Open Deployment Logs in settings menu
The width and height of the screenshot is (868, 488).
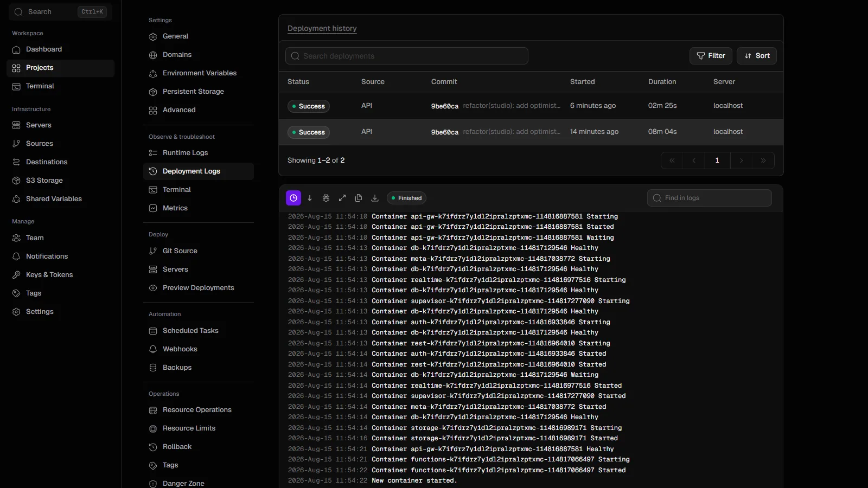pyautogui.click(x=199, y=171)
